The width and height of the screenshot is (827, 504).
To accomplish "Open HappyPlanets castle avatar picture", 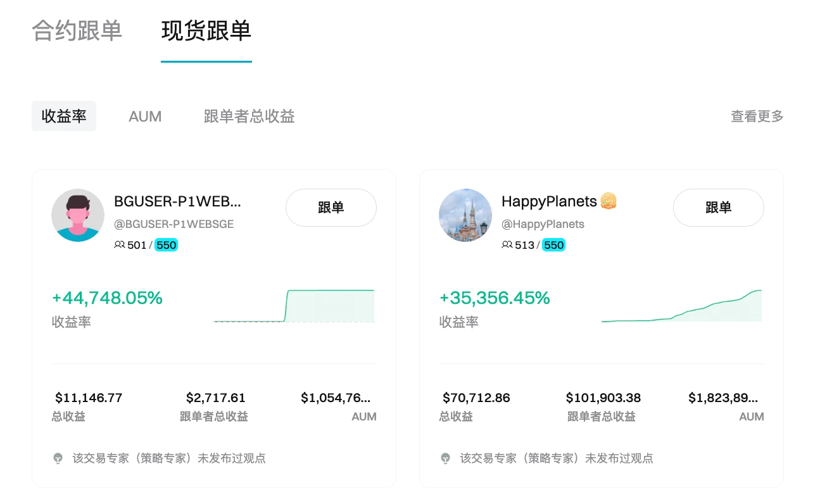I will (465, 215).
